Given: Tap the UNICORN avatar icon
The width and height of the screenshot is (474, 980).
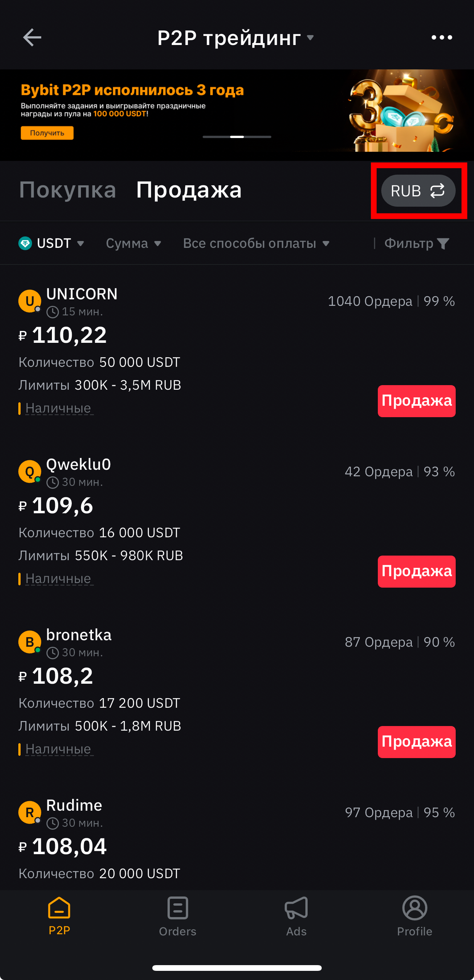Looking at the screenshot, I should [30, 301].
